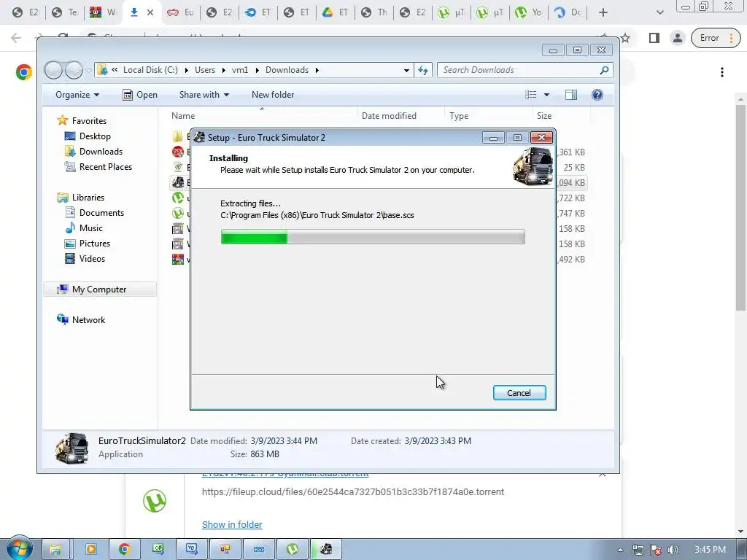Switch to the Eu gamepad icon tab
Viewport: 747px width, 560px height.
click(181, 12)
